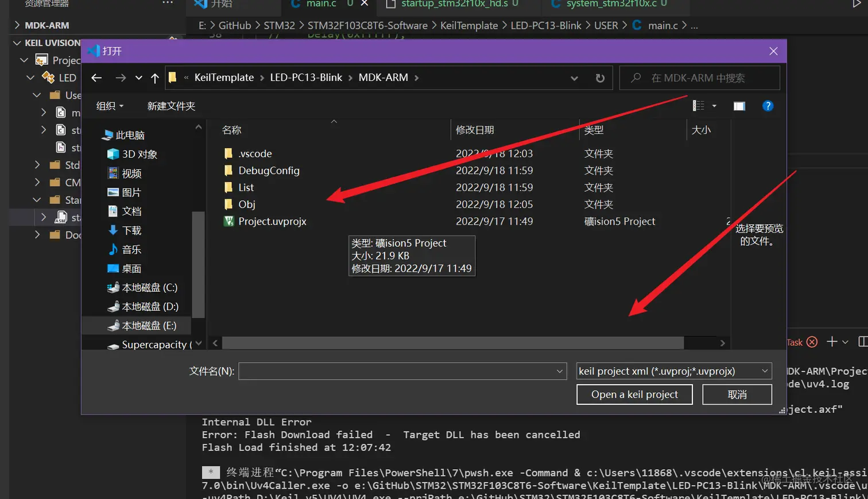Expand MDK-ARM section in VS Code sidebar

[x=46, y=25]
